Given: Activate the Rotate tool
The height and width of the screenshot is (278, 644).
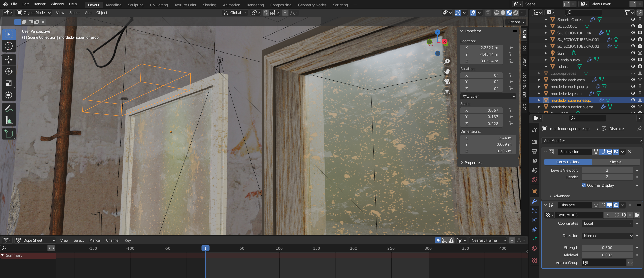Looking at the screenshot, I should (9, 71).
